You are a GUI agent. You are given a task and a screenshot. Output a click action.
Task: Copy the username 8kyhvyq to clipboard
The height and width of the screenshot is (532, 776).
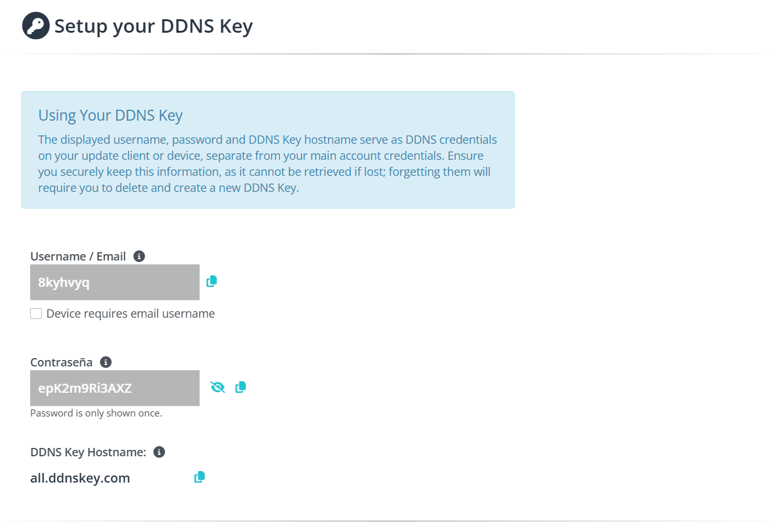(212, 281)
